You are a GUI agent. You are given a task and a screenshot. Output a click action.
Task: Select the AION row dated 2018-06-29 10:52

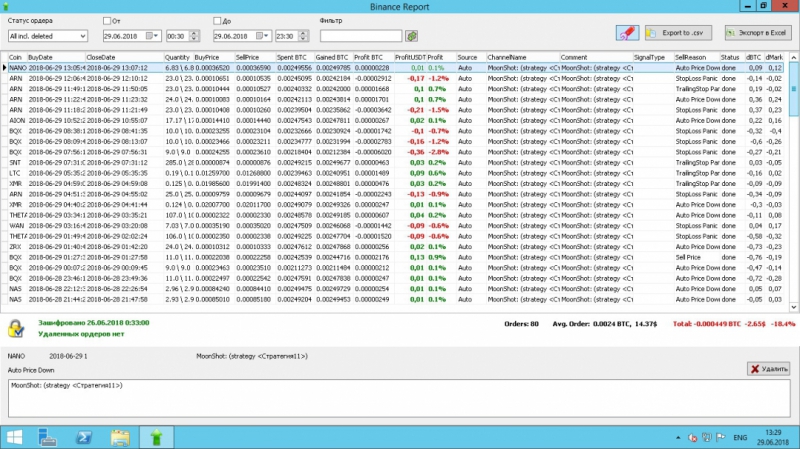point(395,120)
